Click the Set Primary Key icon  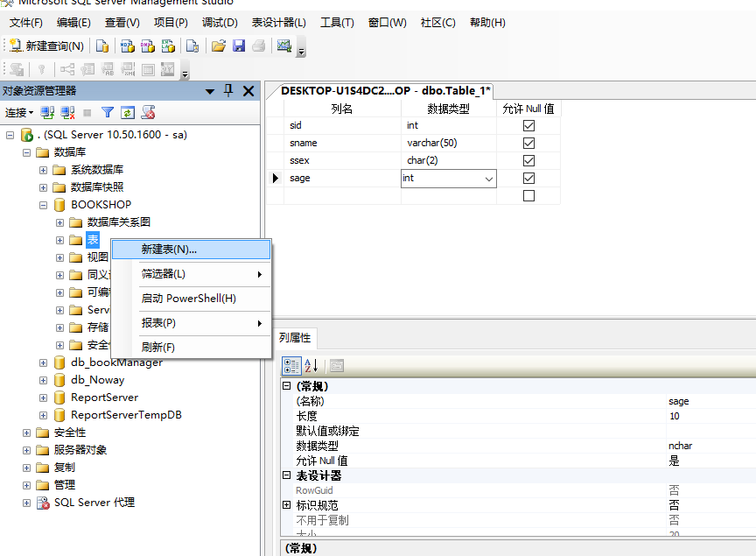point(41,69)
